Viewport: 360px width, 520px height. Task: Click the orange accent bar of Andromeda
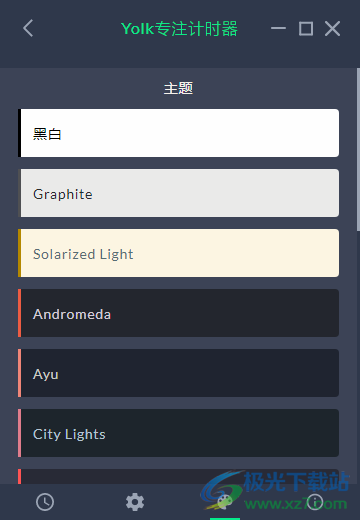point(19,313)
